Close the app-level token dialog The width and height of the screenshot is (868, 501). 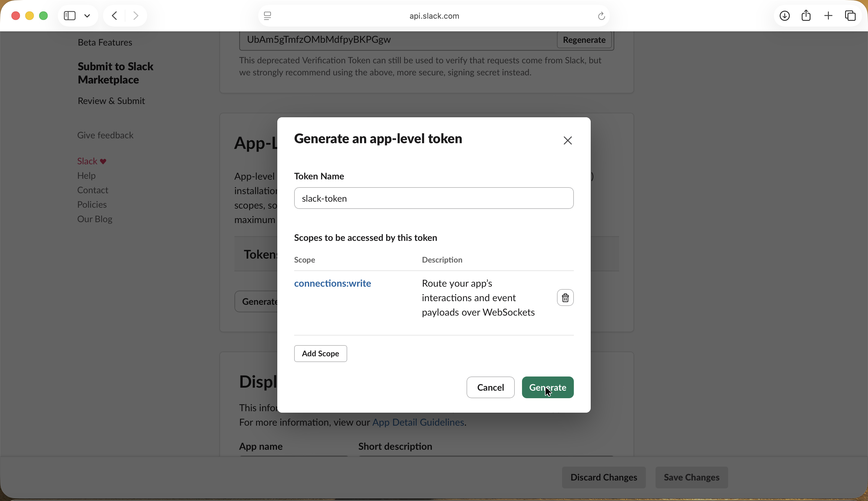pos(568,140)
